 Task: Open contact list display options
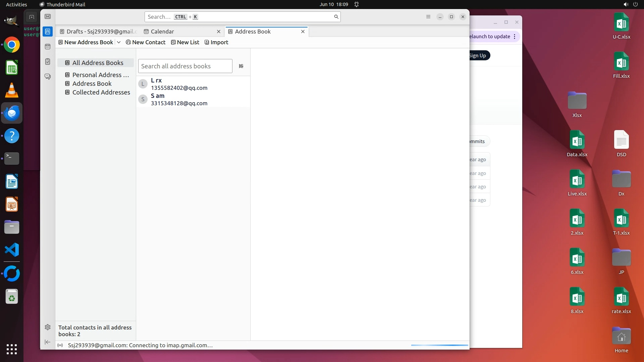[241, 66]
